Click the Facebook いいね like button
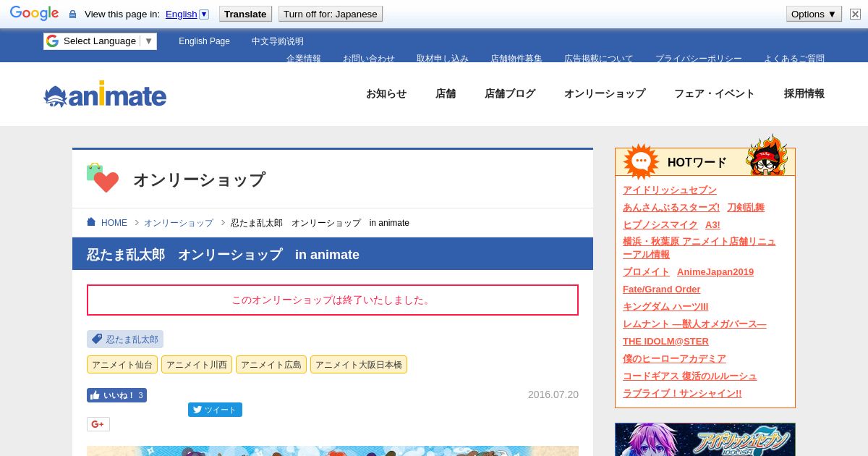 [x=116, y=395]
